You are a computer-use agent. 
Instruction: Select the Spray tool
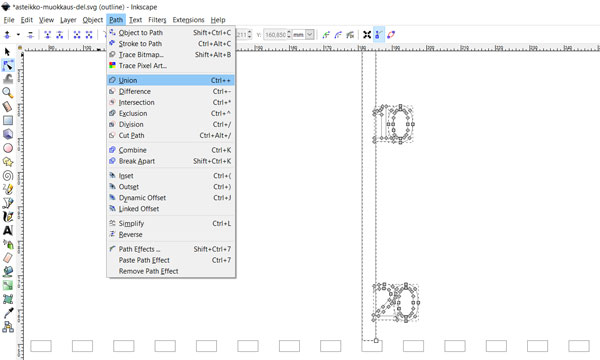click(8, 244)
